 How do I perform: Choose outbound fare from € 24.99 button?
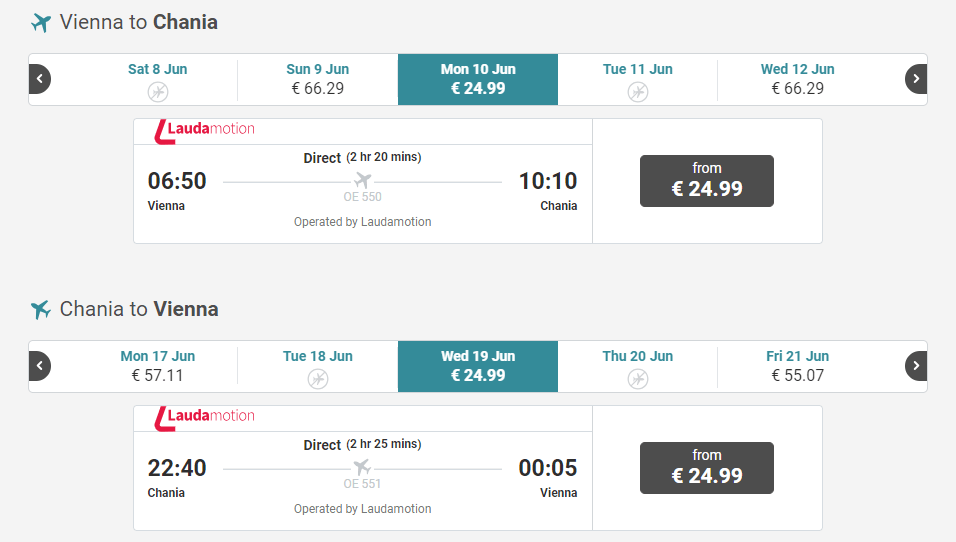707,181
